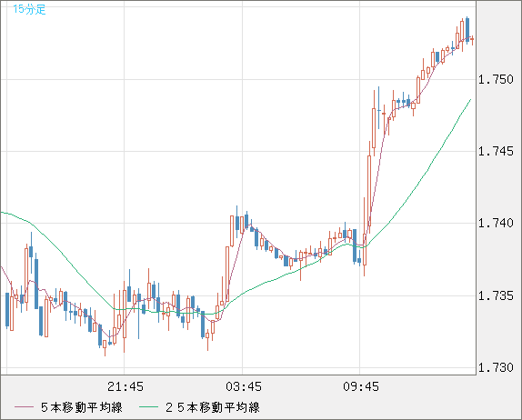522x420 pixels.
Task: Select the 1.745 price axis label
Action: 496,152
